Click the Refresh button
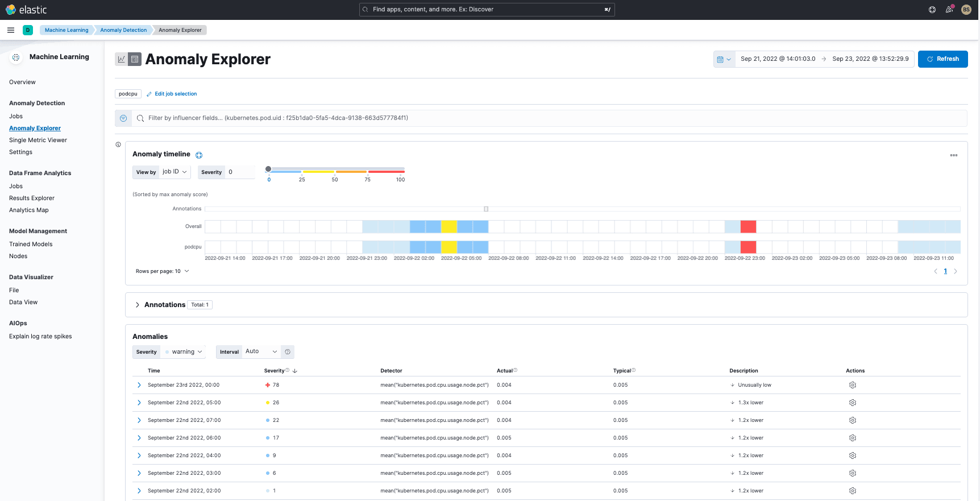 [942, 59]
